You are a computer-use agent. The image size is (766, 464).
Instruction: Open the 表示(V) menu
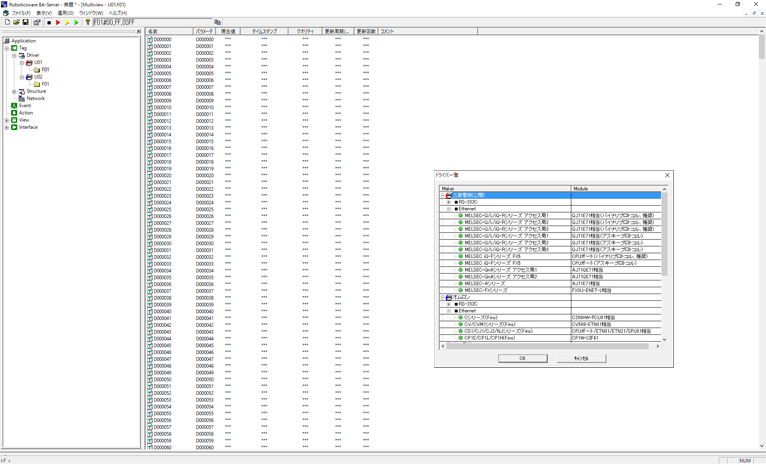(43, 13)
